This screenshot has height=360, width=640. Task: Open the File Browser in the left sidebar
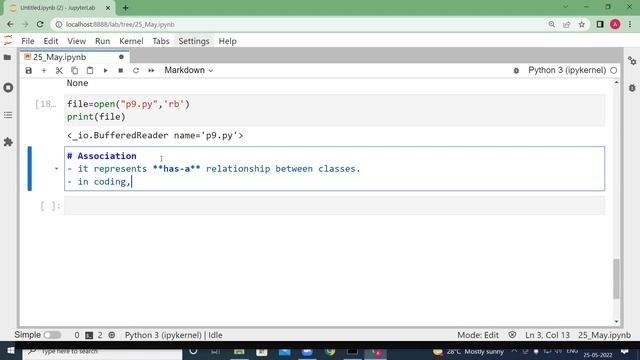point(8,58)
